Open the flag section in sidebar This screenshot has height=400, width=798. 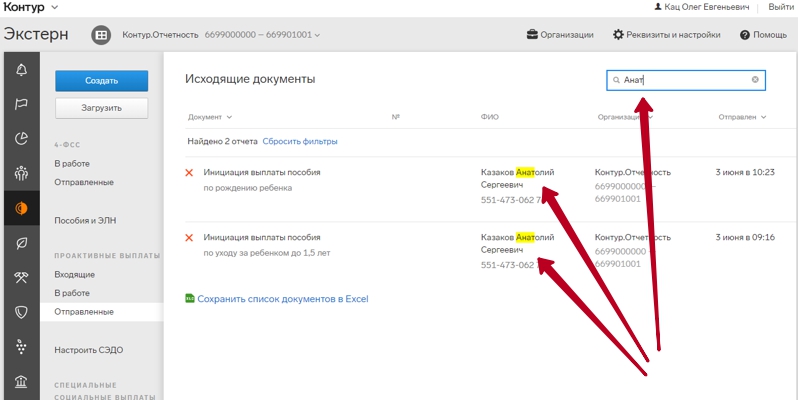tap(21, 104)
